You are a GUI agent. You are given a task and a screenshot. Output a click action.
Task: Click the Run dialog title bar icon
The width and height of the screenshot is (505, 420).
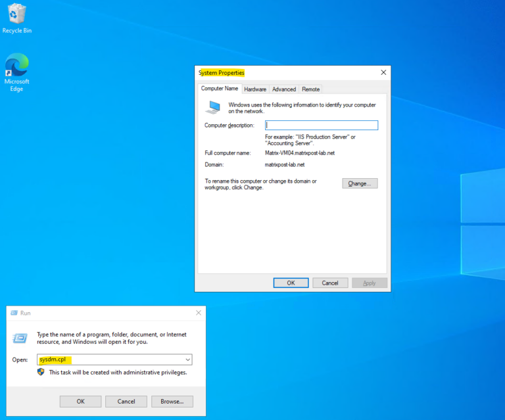[14, 313]
